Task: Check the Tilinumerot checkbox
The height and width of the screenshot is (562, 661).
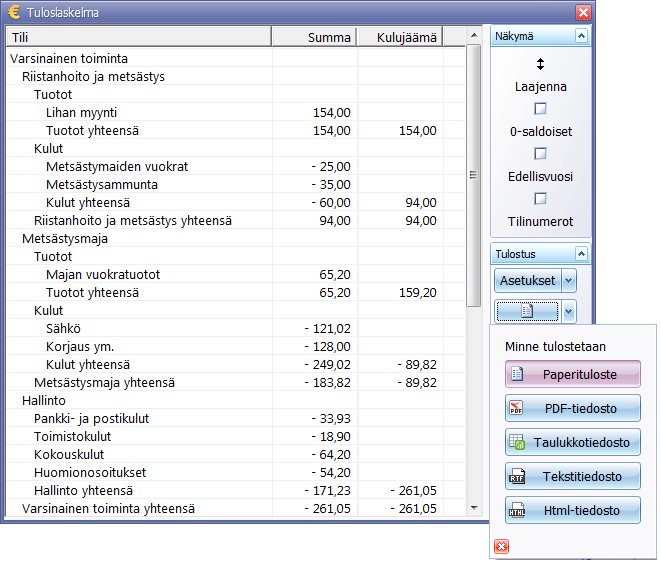Action: point(540,198)
